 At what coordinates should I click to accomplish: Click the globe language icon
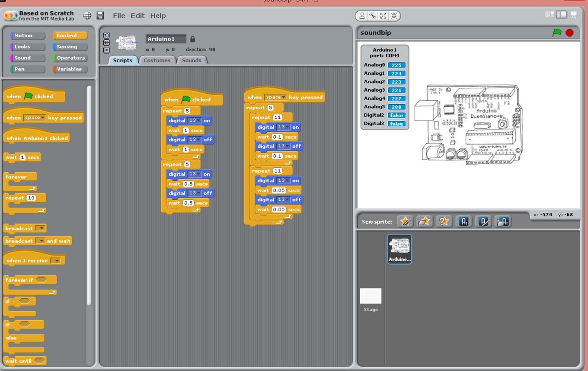[87, 16]
